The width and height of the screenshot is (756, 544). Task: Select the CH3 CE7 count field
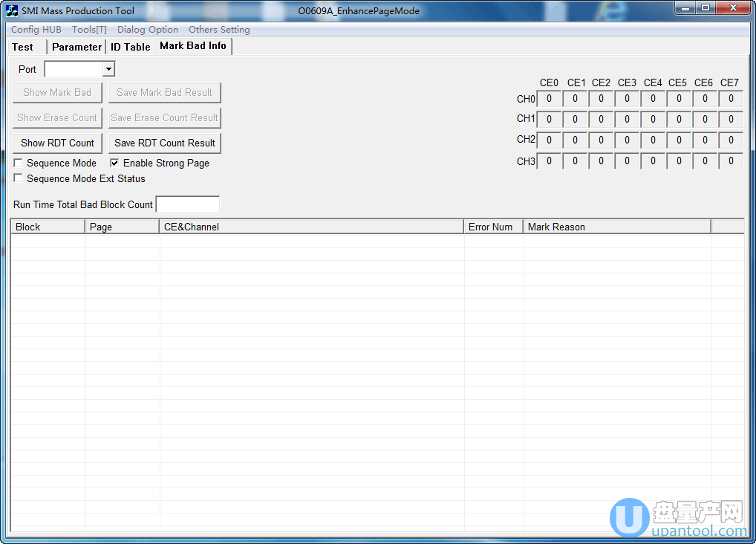pos(731,161)
